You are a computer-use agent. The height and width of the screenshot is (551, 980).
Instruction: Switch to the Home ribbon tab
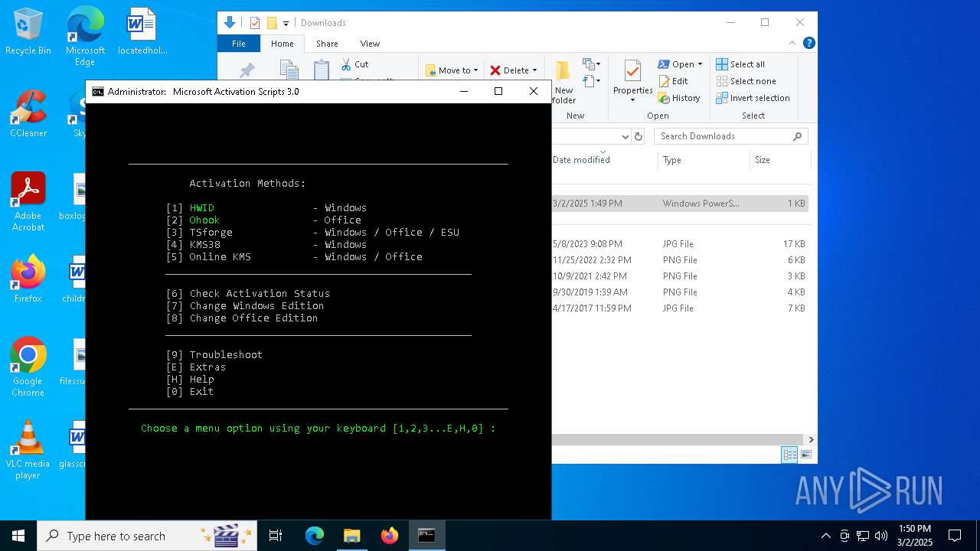click(282, 44)
